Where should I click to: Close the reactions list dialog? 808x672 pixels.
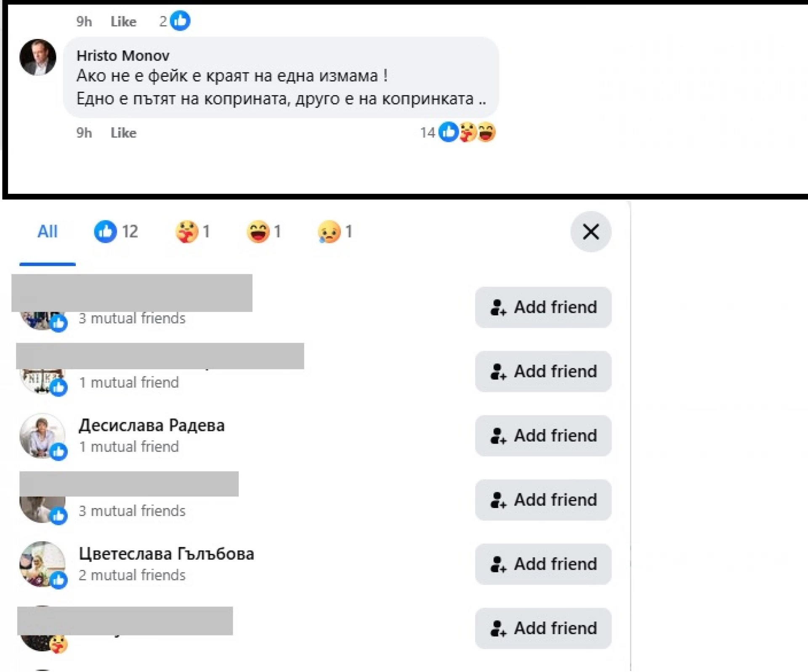[x=590, y=232]
